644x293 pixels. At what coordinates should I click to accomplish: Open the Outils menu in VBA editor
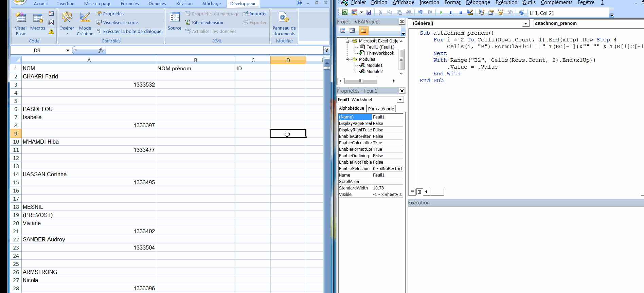(529, 3)
